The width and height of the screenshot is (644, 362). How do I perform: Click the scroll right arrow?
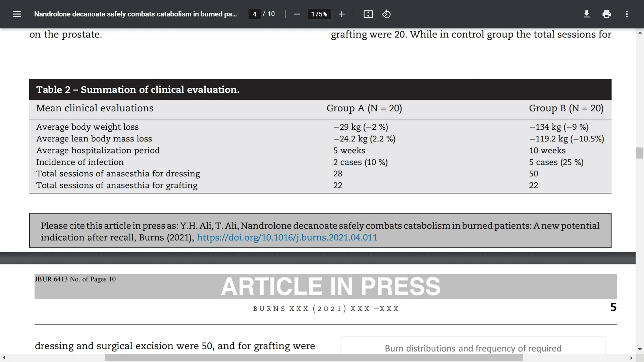[x=632, y=358]
